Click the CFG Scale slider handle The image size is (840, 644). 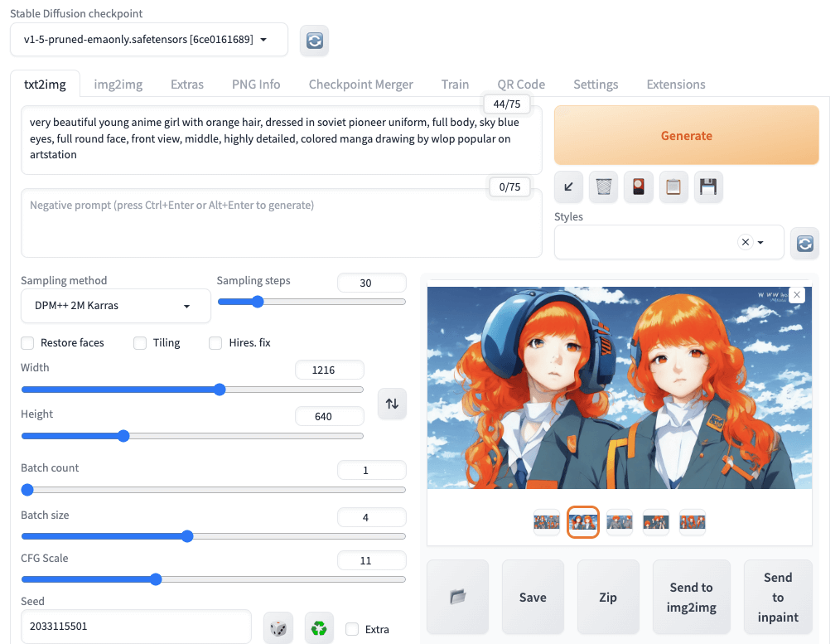[156, 579]
